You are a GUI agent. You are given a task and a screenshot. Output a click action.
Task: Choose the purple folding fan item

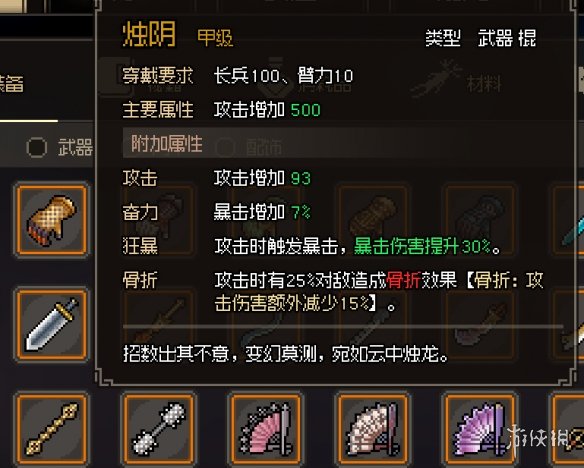pos(480,429)
